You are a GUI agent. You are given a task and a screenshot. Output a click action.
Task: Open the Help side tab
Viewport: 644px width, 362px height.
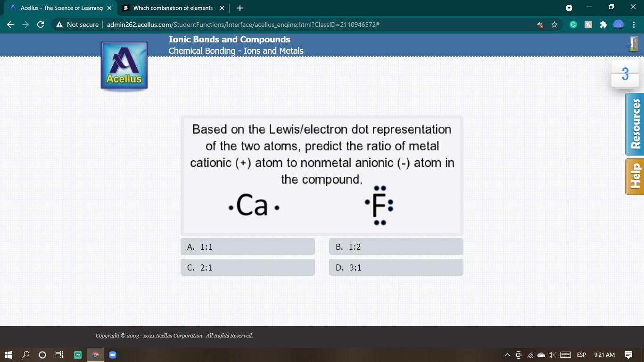click(x=635, y=176)
